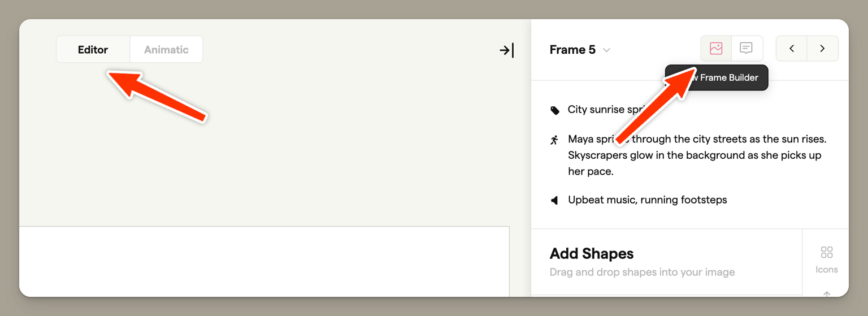Click the Frame Builder image icon
Image resolution: width=868 pixels, height=316 pixels.
(x=716, y=49)
